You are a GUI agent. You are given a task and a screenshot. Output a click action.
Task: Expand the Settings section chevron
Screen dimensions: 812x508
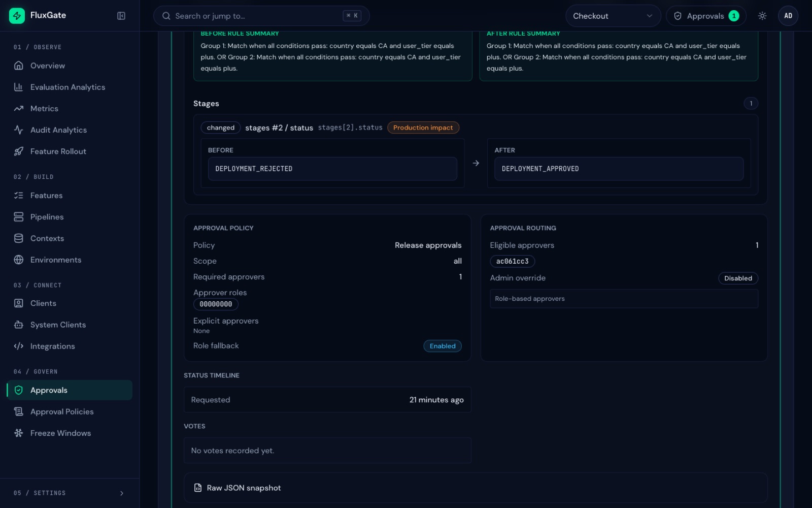[x=122, y=493]
